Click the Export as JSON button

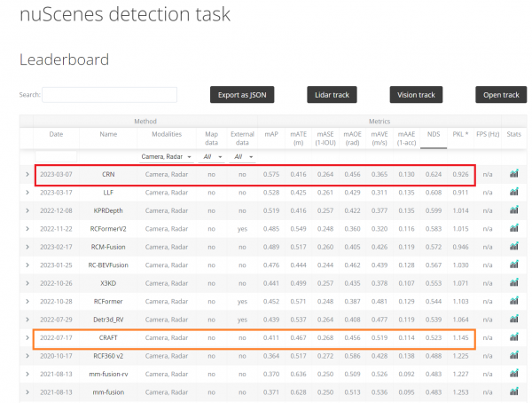click(242, 95)
